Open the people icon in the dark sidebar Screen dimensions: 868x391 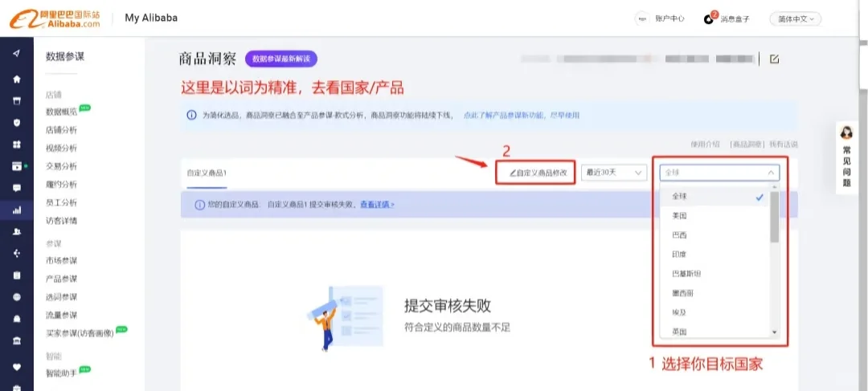(x=17, y=232)
